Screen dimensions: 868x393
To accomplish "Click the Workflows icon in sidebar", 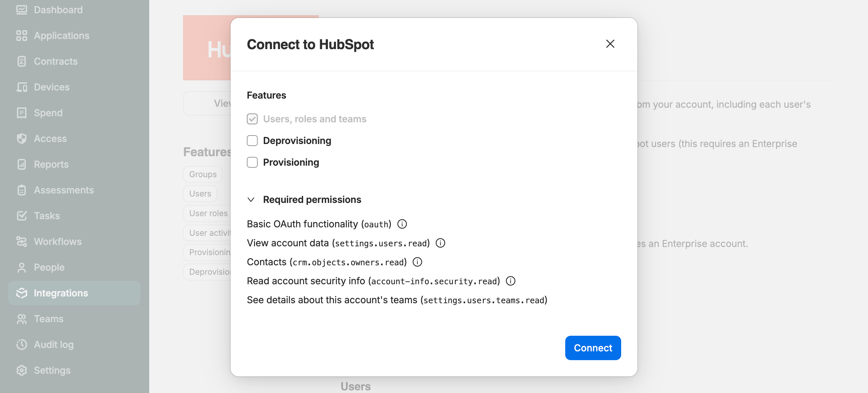I will (22, 242).
